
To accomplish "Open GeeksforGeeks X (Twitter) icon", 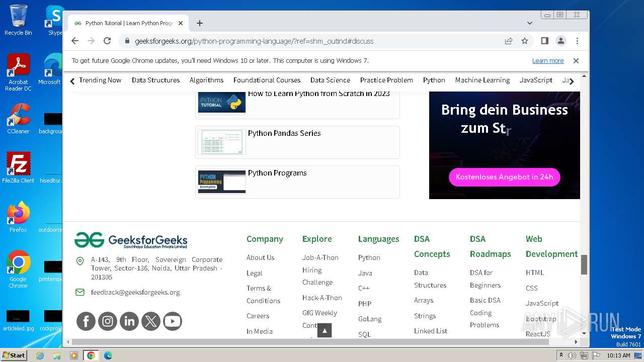I will (151, 321).
